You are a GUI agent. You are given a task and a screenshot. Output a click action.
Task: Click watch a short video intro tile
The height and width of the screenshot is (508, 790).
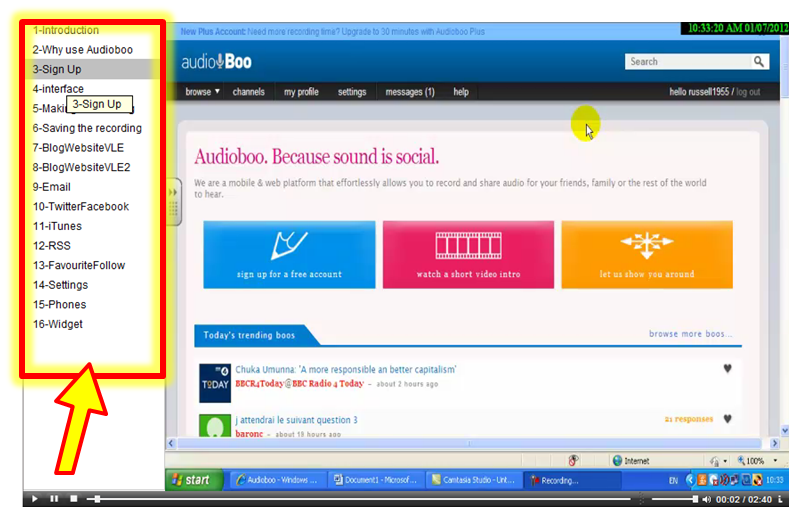[468, 255]
